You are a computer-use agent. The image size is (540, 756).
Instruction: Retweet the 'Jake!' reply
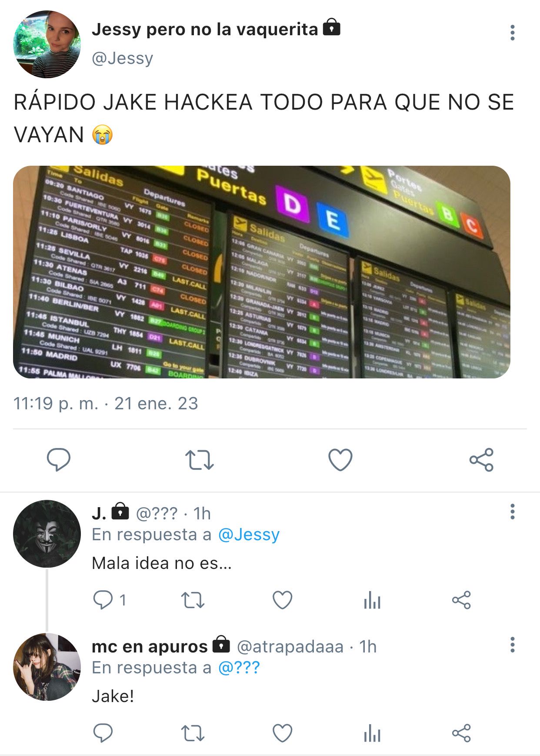[193, 733]
